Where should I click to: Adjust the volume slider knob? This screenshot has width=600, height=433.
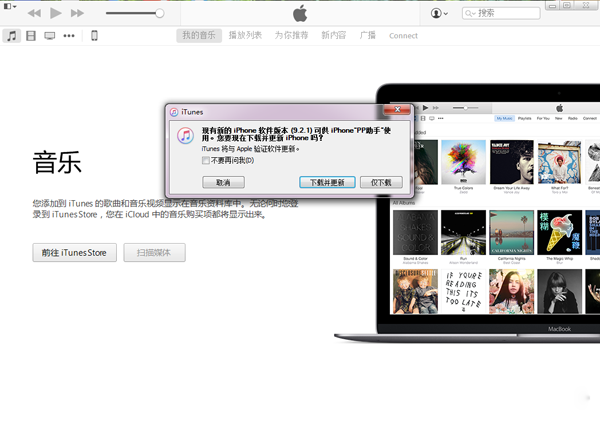point(160,13)
